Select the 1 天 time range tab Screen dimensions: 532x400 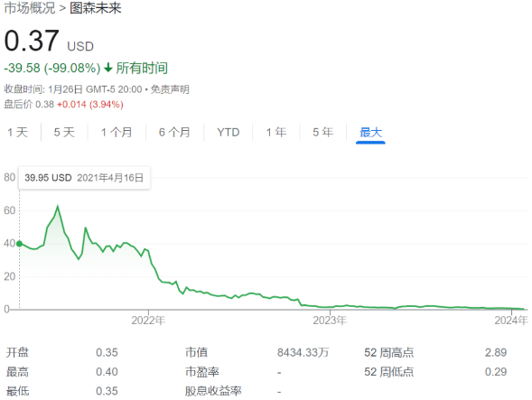[18, 133]
